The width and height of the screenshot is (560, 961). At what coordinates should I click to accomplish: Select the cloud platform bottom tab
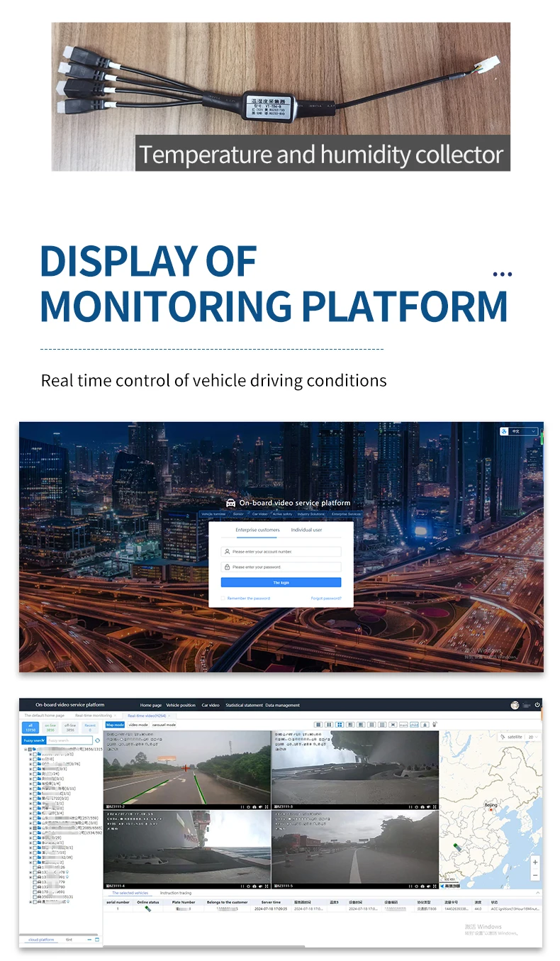pos(41,940)
